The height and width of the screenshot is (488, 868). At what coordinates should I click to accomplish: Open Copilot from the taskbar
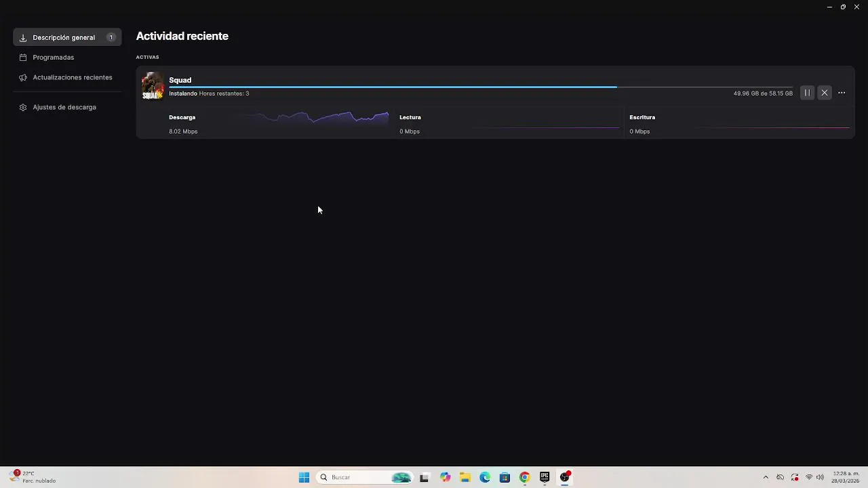tap(445, 477)
